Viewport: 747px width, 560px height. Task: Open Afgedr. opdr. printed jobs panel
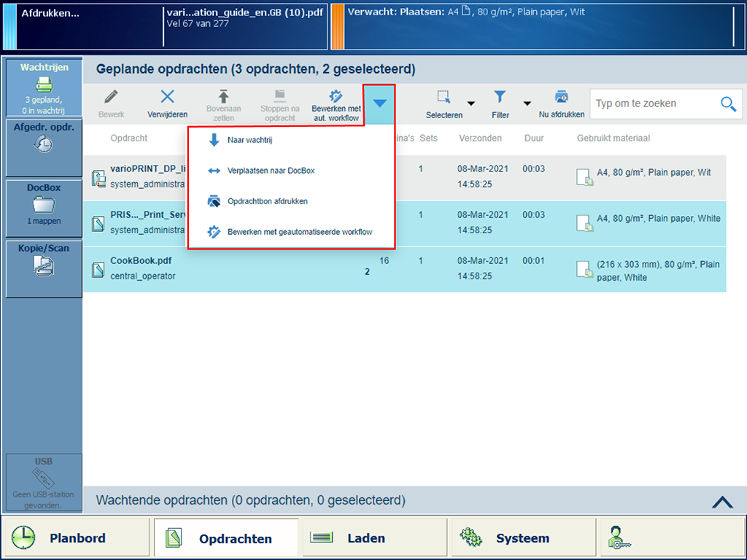coord(44,147)
